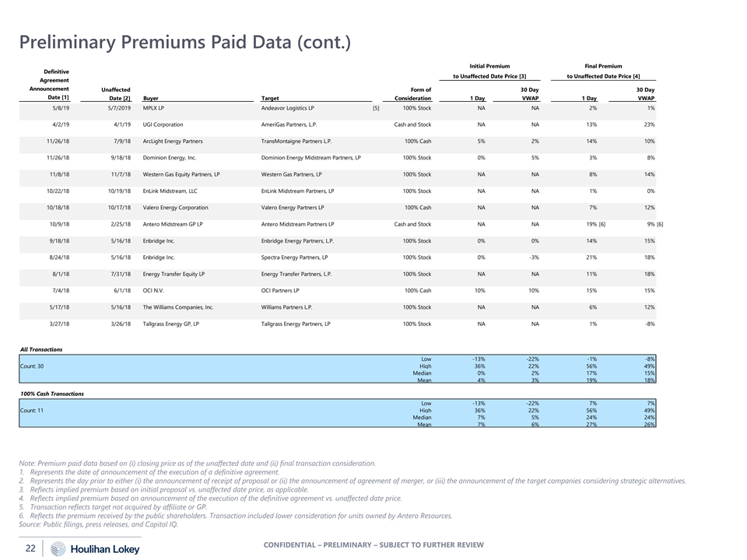Select the 'Initial Premium to Unaffected Date Price [3]' header
The image size is (747, 560).
pyautogui.click(x=489, y=71)
